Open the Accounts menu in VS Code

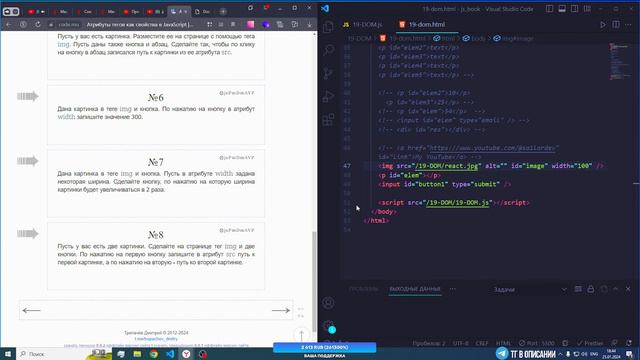pyautogui.click(x=328, y=303)
